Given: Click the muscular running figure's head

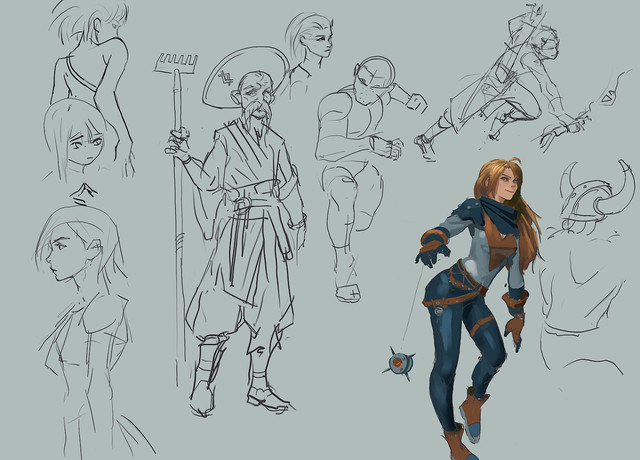Looking at the screenshot, I should [x=374, y=80].
